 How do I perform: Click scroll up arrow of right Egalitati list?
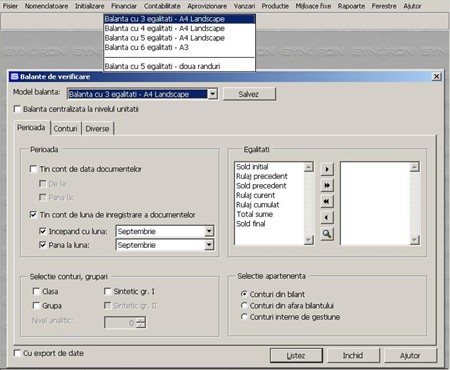414,167
